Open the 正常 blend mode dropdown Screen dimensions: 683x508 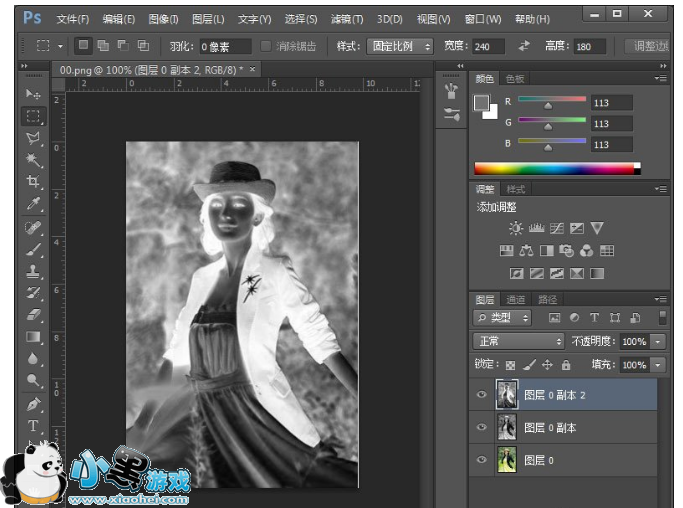click(518, 341)
